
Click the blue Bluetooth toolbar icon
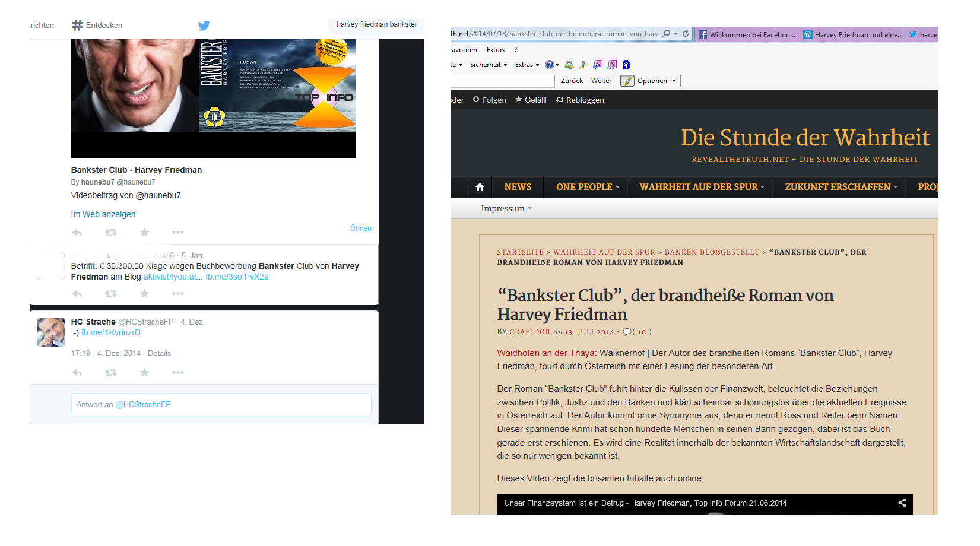coord(626,65)
